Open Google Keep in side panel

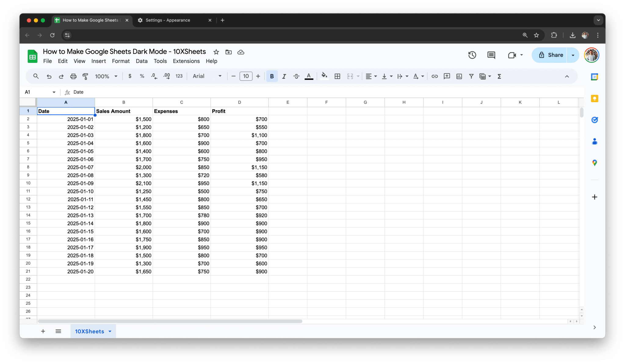click(594, 99)
